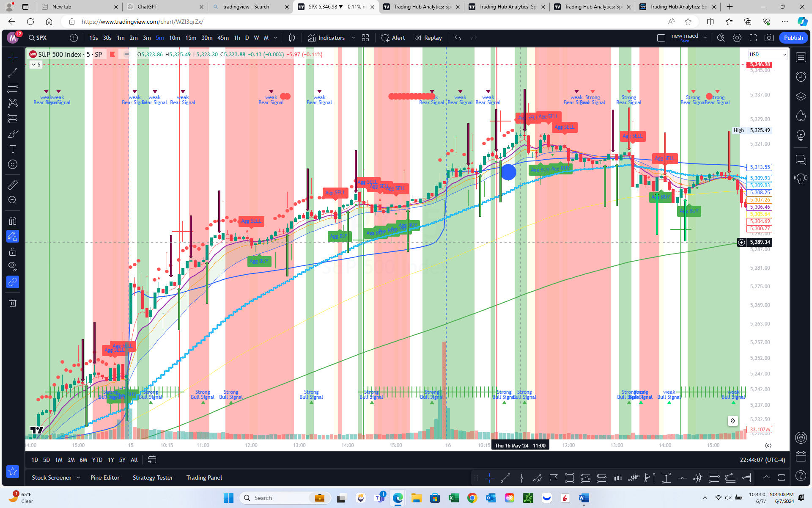Click the Undo arrow icon
Image resolution: width=812 pixels, height=508 pixels.
point(458,38)
